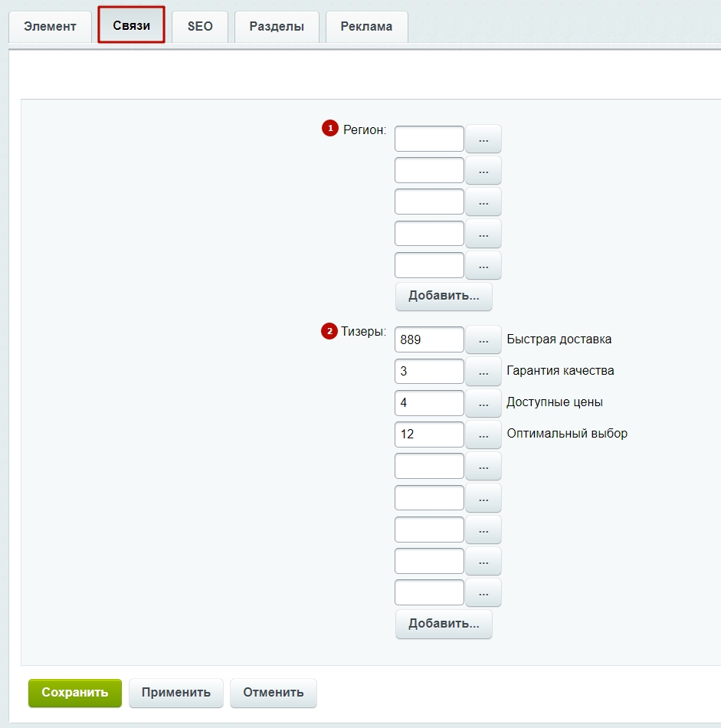
Task: Open selector beside Доступные цены
Action: [483, 403]
